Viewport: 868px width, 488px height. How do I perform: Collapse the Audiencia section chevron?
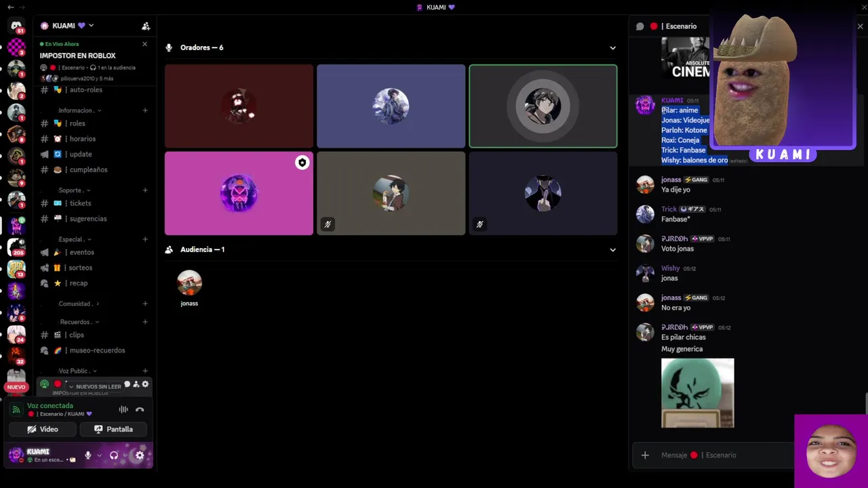coord(612,250)
